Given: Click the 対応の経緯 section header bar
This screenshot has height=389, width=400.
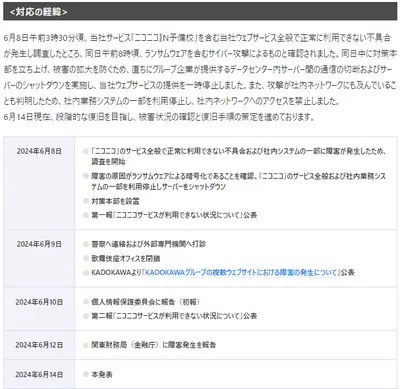Looking at the screenshot, I should click(200, 12).
